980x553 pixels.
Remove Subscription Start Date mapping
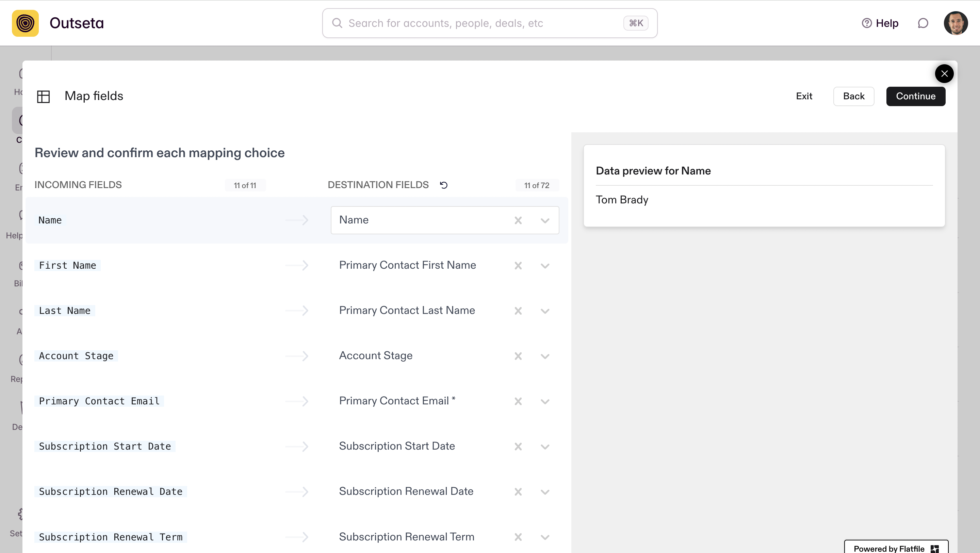518,447
